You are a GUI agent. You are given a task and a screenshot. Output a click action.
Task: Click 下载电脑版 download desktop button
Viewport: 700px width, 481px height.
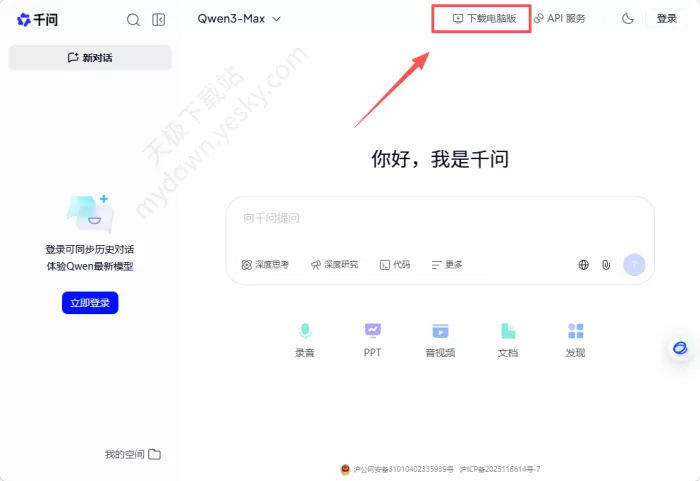coord(484,18)
